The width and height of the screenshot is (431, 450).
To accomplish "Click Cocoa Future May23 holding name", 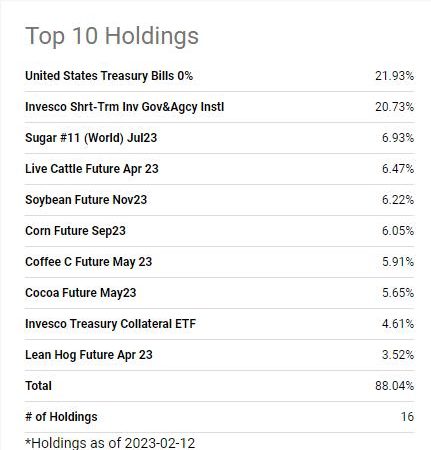I will [x=81, y=293].
